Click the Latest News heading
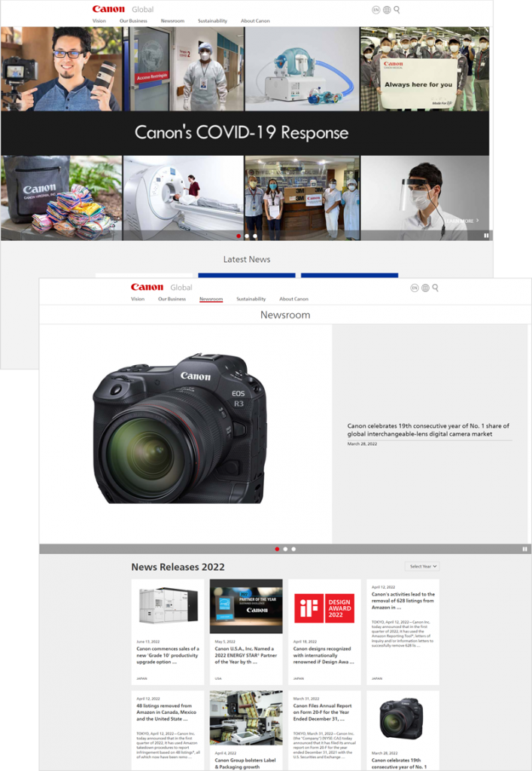 coord(247,259)
